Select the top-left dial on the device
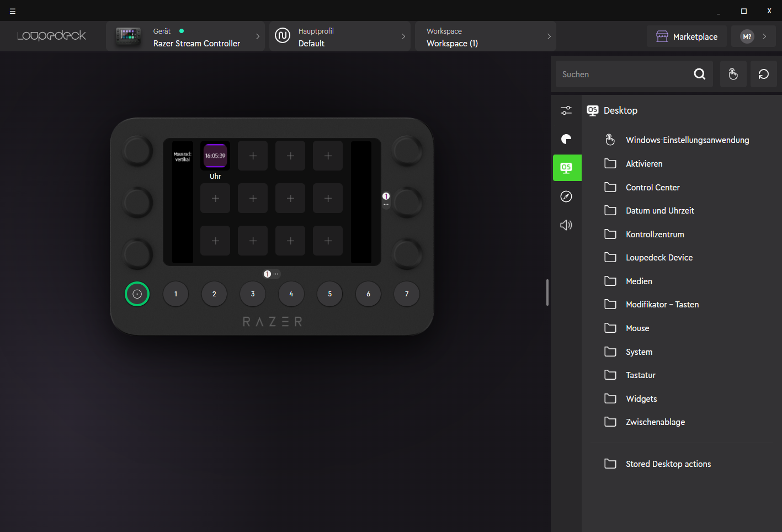Image resolution: width=782 pixels, height=532 pixels. [137, 151]
